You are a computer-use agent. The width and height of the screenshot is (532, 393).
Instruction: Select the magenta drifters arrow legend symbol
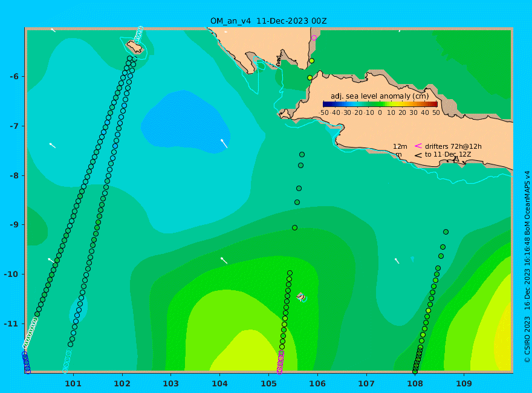[x=418, y=146]
